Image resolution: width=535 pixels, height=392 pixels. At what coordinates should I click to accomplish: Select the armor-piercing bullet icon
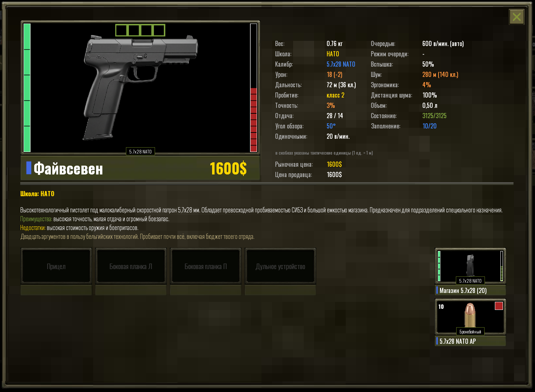470,315
